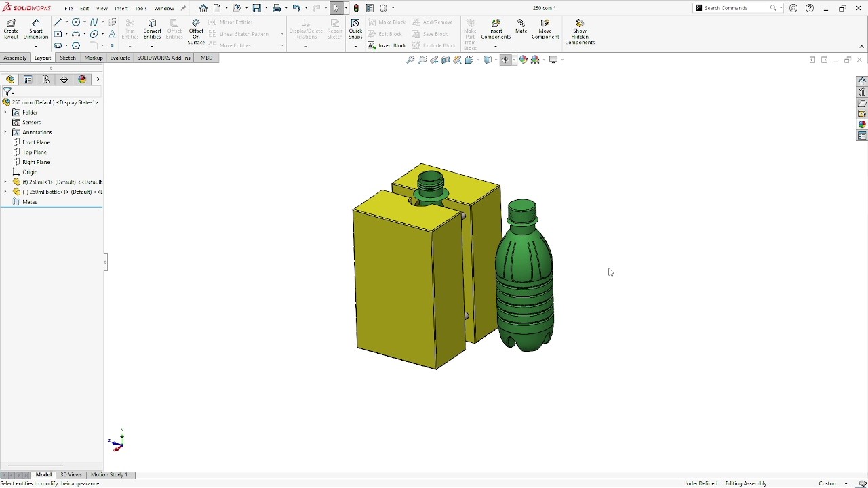Switch to the SOLIDWORKS Add-Ins tab

(163, 58)
